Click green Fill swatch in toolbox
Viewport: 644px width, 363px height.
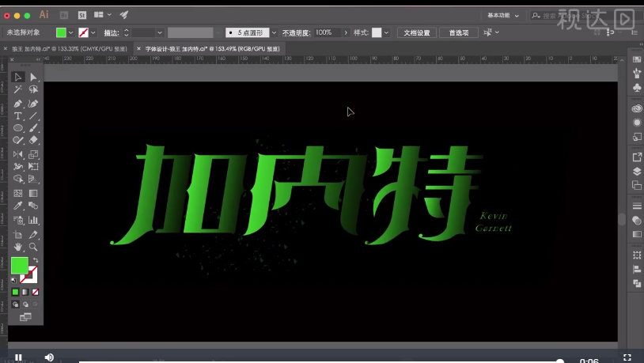[x=19, y=266]
